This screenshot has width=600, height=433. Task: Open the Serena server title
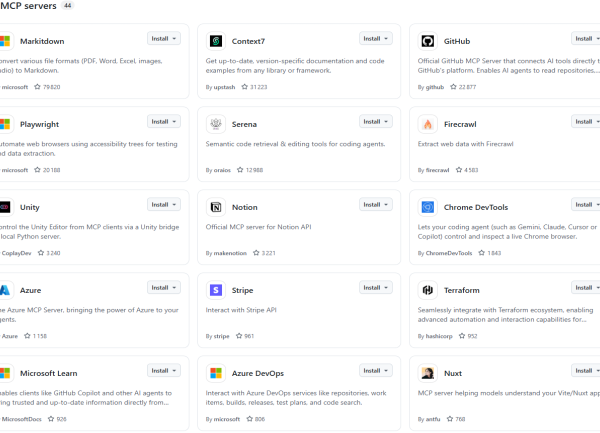click(244, 124)
